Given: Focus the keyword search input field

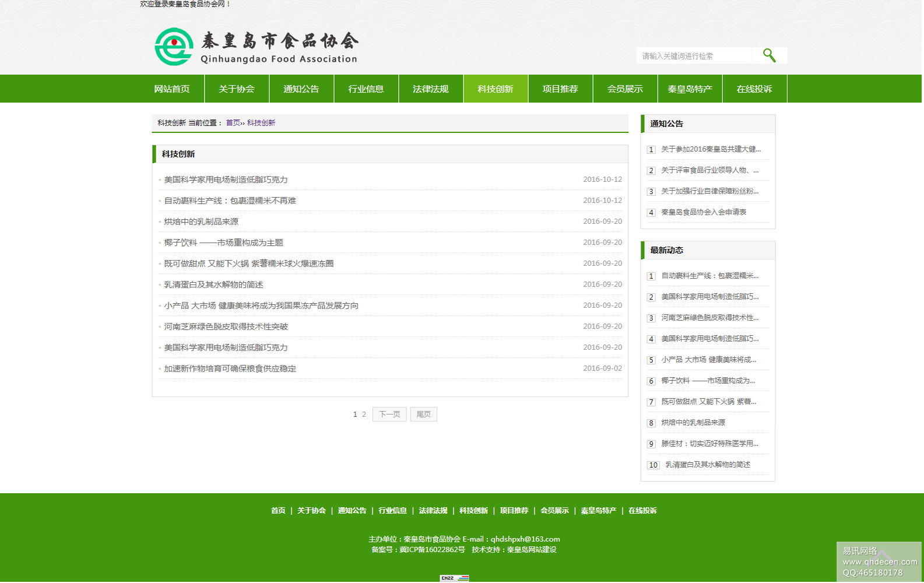Looking at the screenshot, I should (x=694, y=56).
